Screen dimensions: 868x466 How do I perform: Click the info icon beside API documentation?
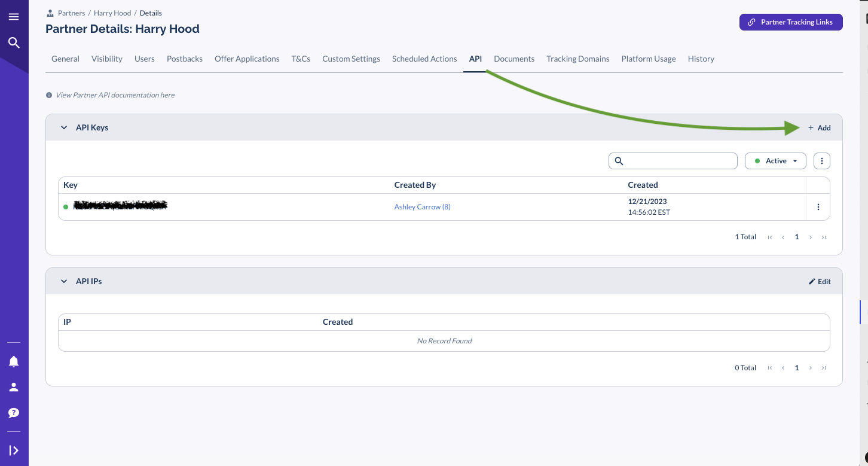[x=49, y=95]
